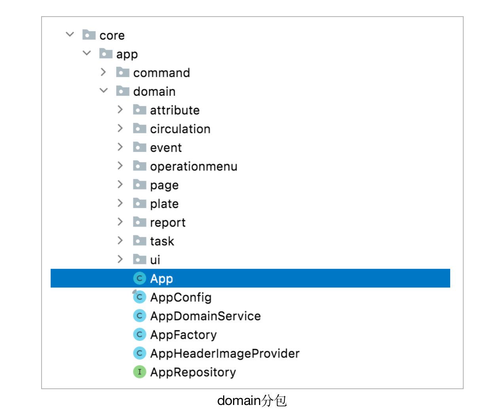
Task: Collapse the app folder chevron
Action: [87, 53]
